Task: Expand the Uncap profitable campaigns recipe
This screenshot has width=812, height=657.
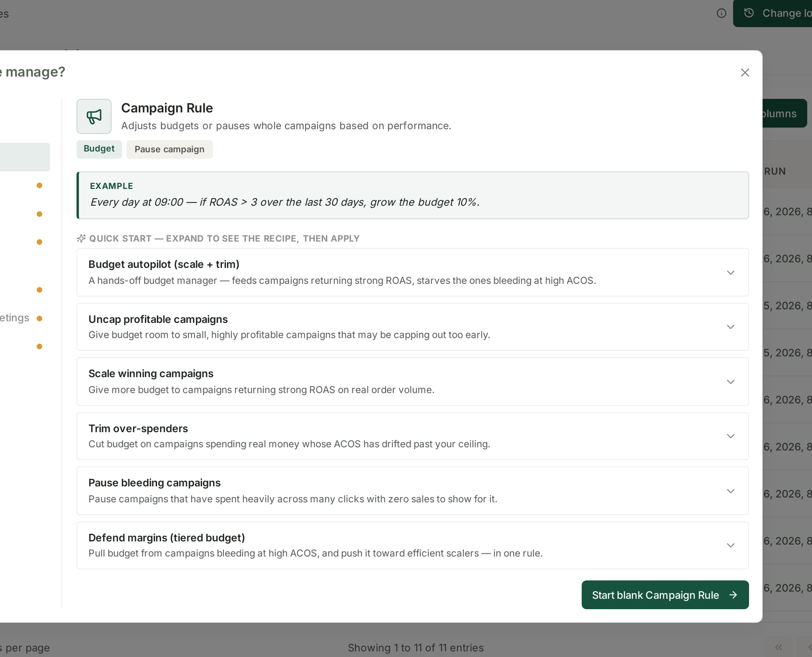Action: click(413, 327)
